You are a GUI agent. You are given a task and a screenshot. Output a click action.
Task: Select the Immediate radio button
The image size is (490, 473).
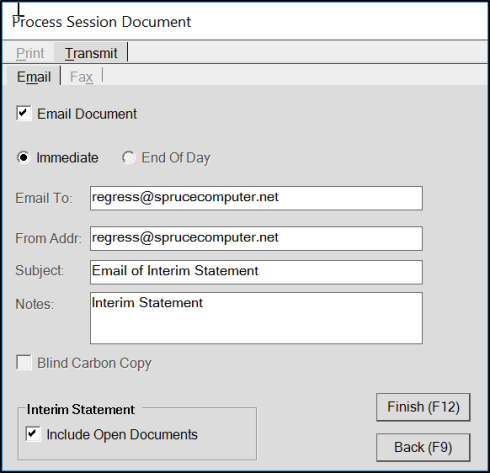(23, 157)
